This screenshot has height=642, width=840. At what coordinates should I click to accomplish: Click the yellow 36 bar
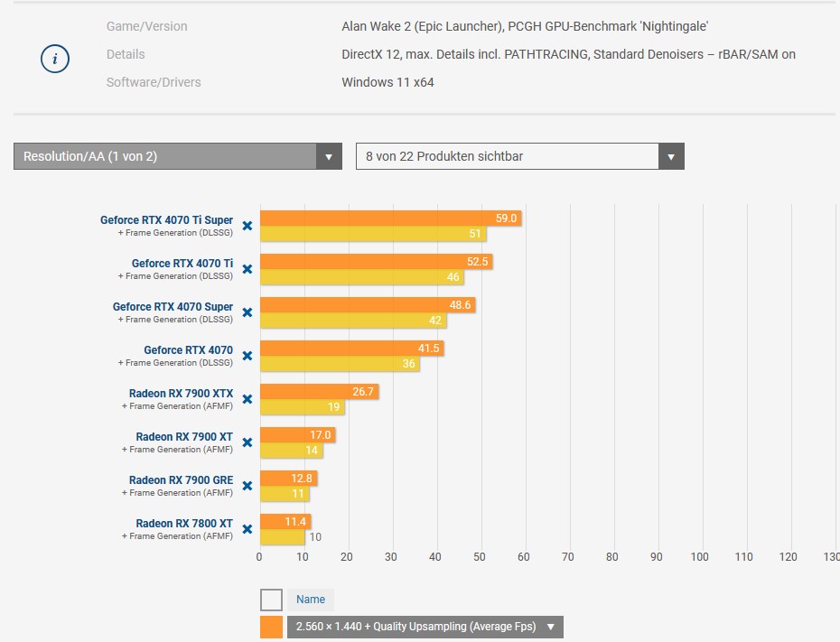click(x=341, y=364)
